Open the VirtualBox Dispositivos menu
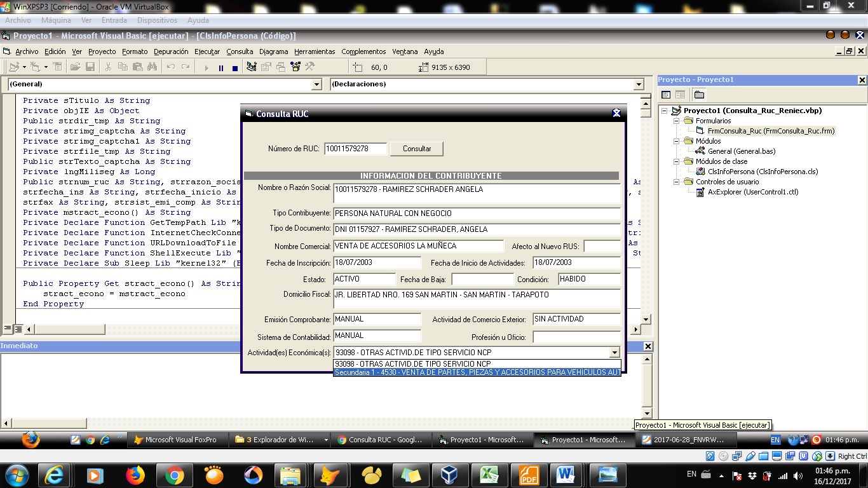 click(x=157, y=20)
